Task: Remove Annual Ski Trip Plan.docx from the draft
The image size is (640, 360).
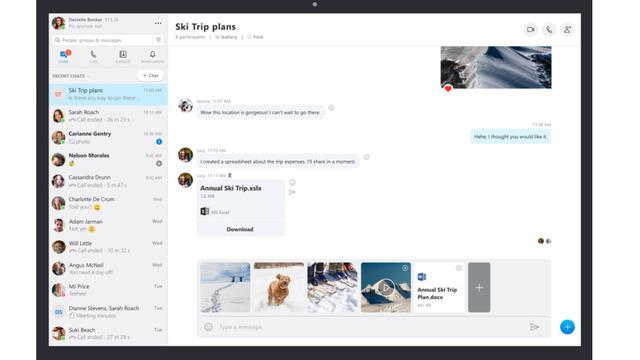Action: [x=459, y=268]
